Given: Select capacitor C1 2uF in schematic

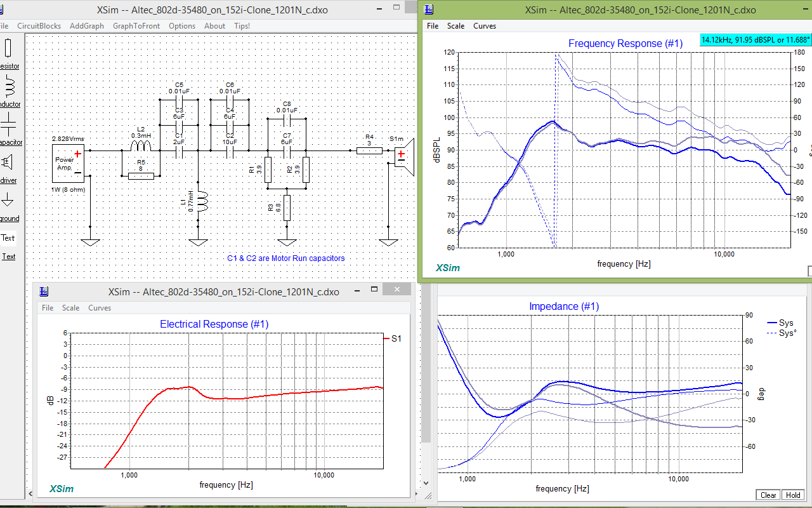Looking at the screenshot, I should click(x=179, y=151).
